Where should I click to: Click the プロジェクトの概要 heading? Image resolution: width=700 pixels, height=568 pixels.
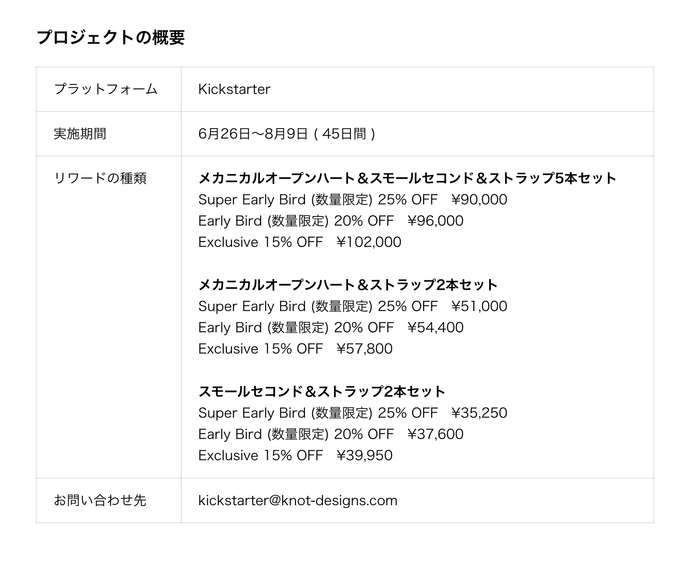coord(110,38)
